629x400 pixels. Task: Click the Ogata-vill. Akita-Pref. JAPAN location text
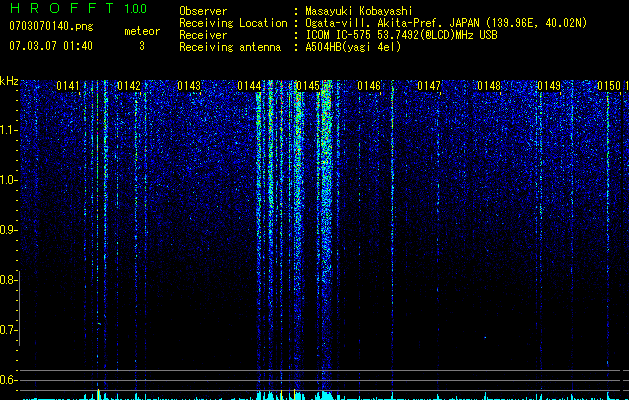(446, 24)
